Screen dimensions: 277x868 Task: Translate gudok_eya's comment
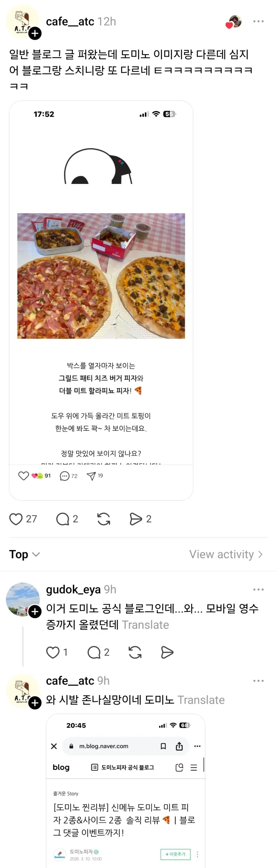(146, 625)
